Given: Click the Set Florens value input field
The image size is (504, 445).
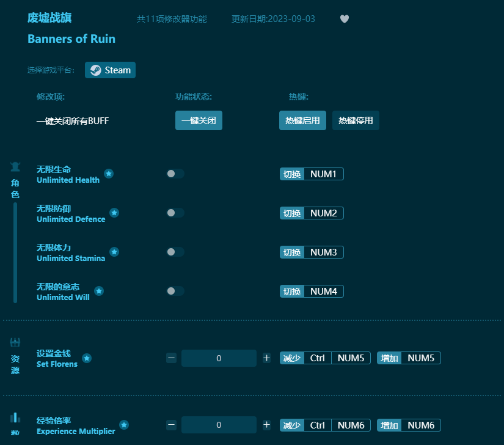Looking at the screenshot, I should (219, 358).
